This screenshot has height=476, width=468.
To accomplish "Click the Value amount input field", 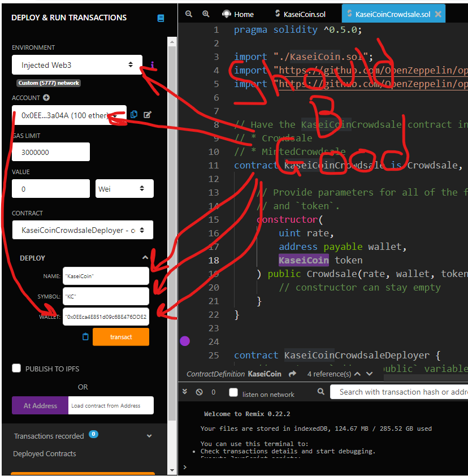I will coord(51,188).
